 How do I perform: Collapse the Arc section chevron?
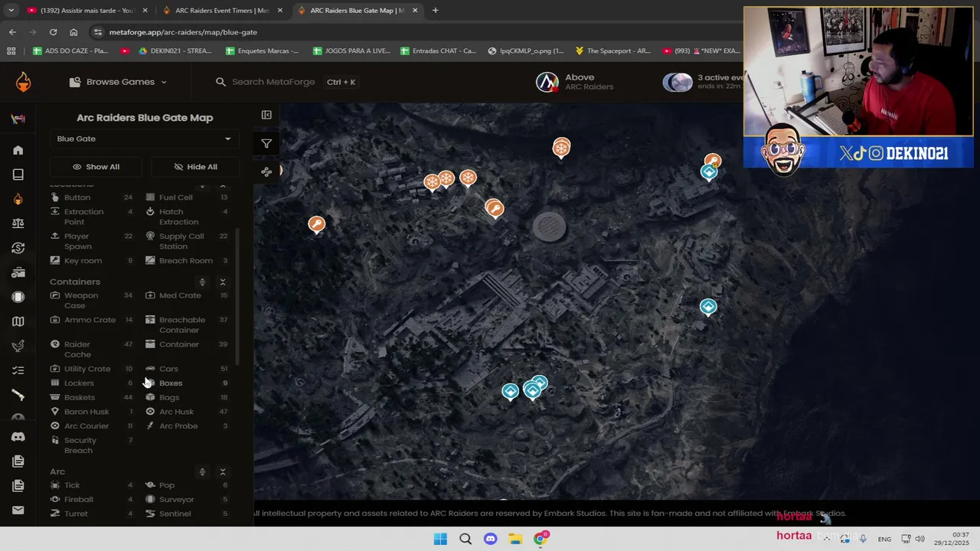223,471
